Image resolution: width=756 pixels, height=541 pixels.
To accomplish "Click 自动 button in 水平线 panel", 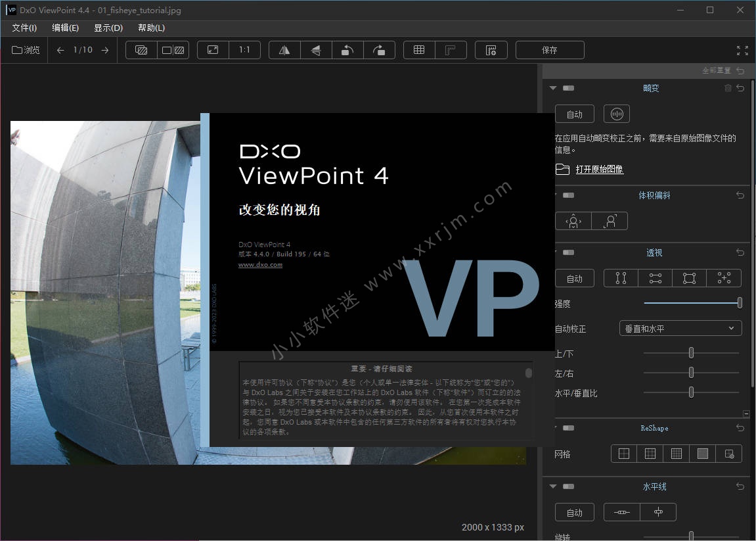I will pos(574,513).
